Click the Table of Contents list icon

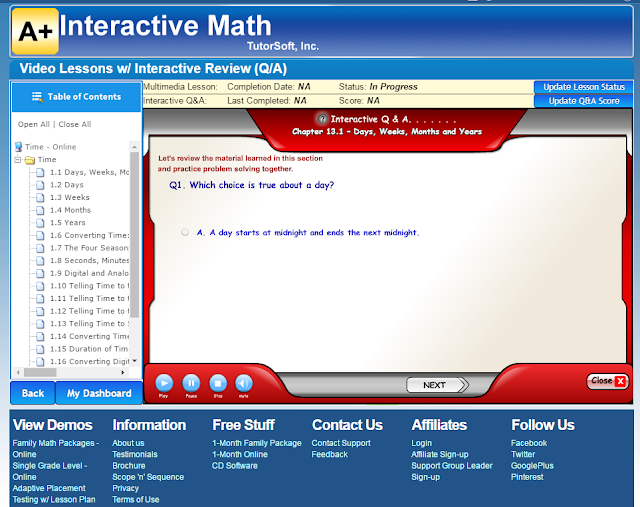(x=37, y=97)
